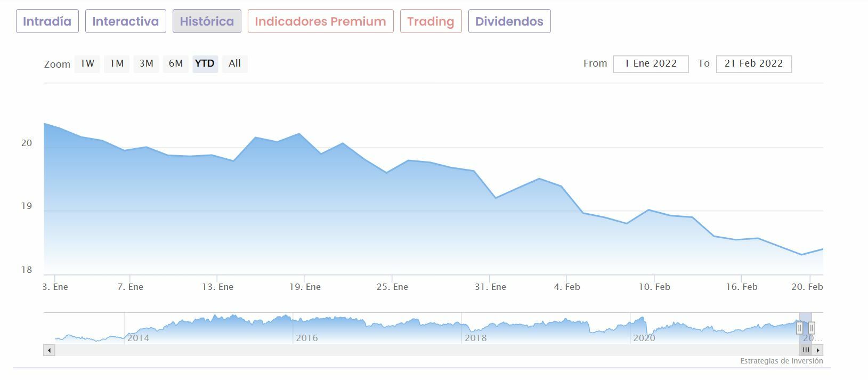Viewport: 868px width, 380px height.
Task: Set zoom range to 1W
Action: 87,63
